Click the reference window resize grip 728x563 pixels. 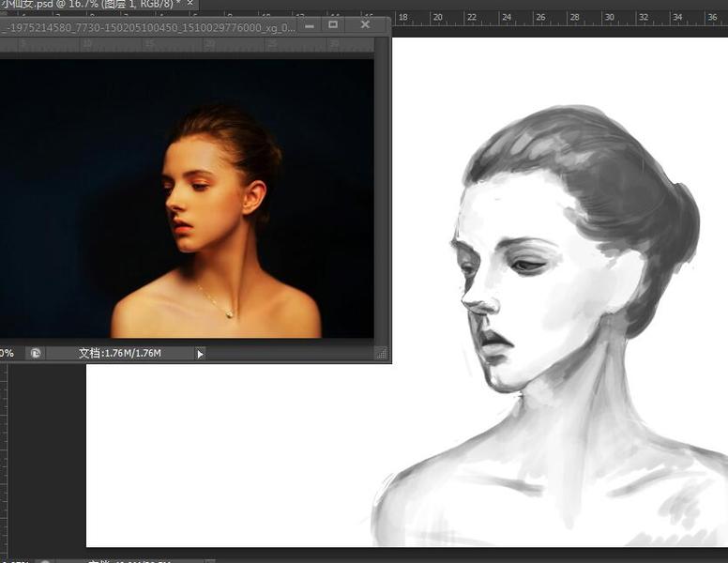pos(381,354)
